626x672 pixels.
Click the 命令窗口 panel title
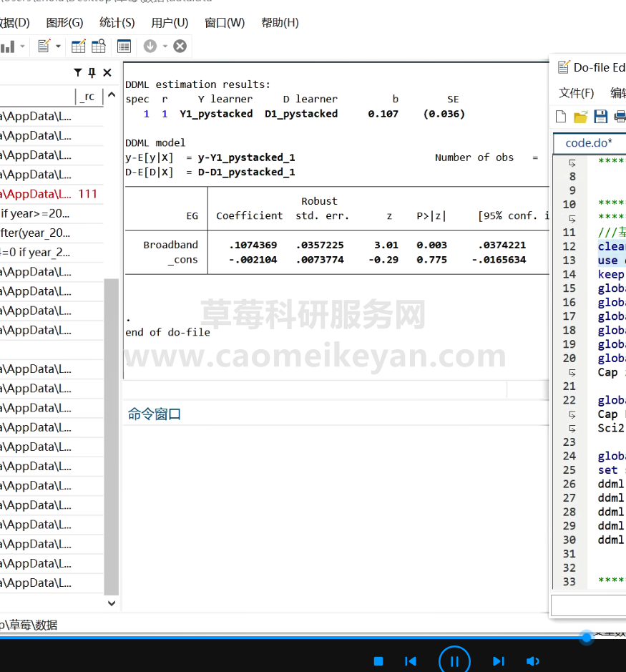pos(155,414)
